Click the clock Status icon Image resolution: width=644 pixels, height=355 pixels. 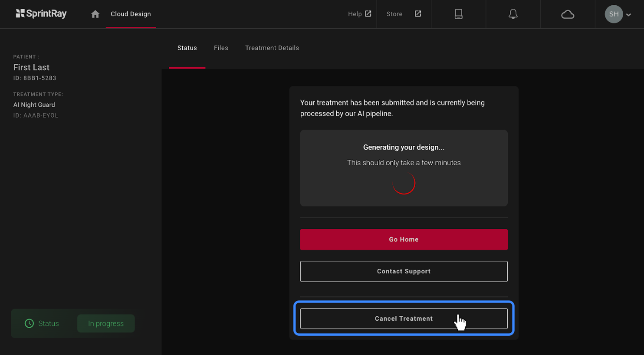click(x=29, y=323)
